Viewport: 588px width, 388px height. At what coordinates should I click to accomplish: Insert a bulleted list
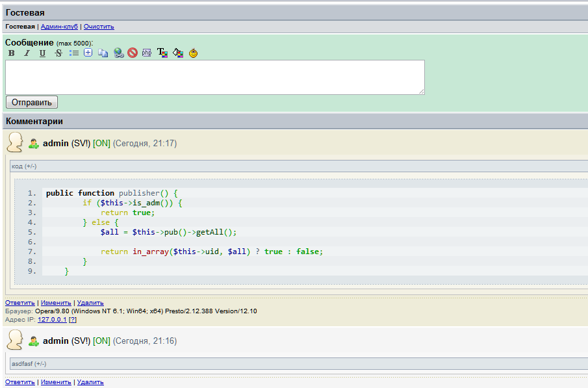[x=73, y=53]
